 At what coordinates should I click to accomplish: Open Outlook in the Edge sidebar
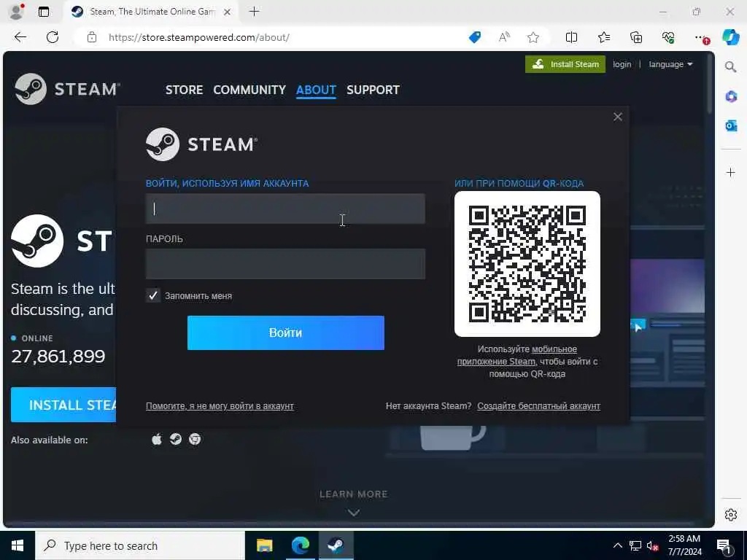[x=731, y=125]
